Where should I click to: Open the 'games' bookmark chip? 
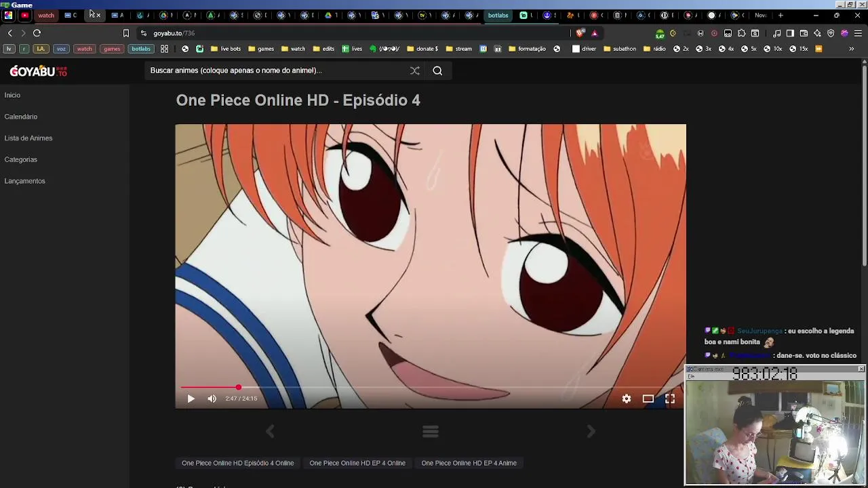(112, 49)
